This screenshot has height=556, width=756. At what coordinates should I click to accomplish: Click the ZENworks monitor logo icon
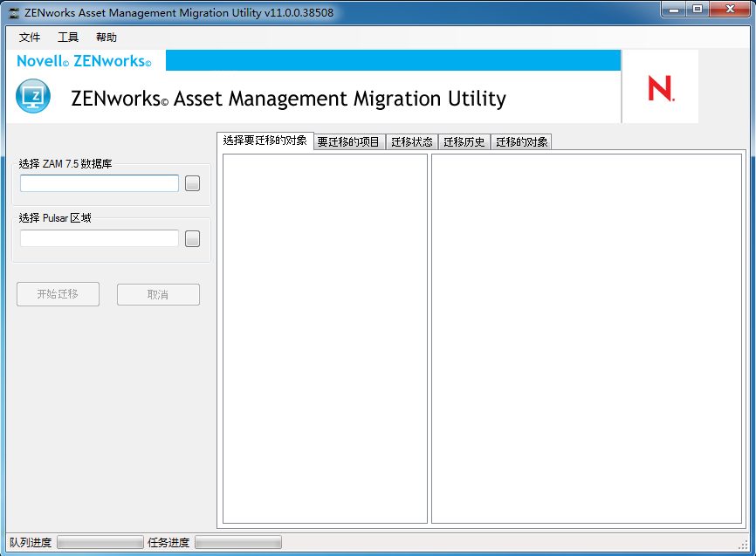point(33,96)
